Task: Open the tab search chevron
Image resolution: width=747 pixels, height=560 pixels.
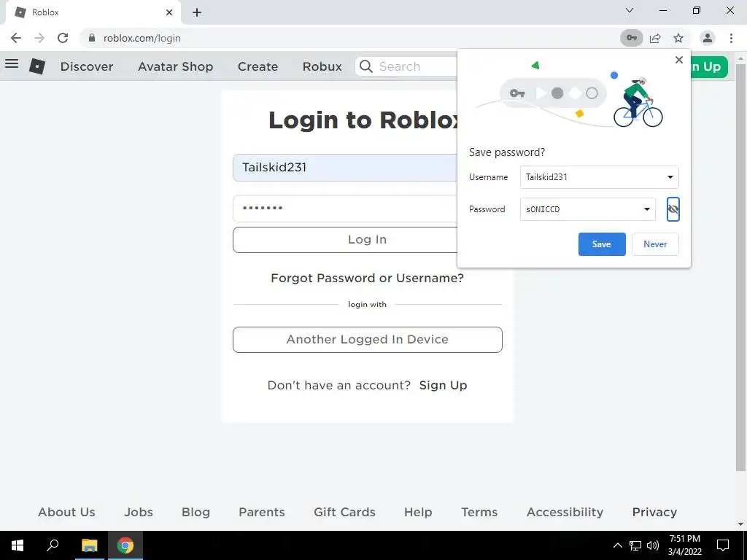Action: click(x=630, y=10)
